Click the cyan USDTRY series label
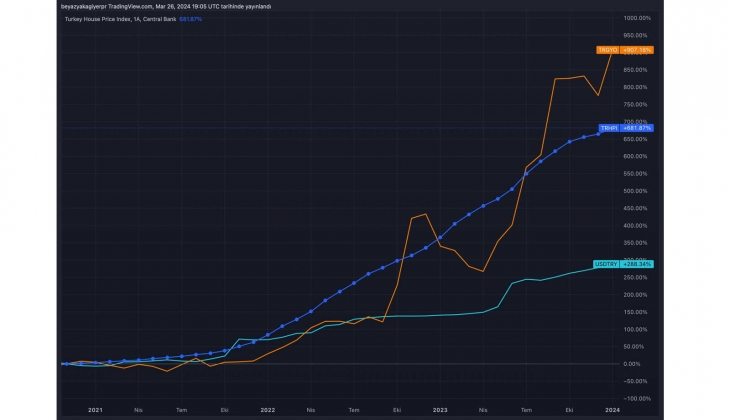This screenshot has width=730, height=420. click(x=608, y=264)
